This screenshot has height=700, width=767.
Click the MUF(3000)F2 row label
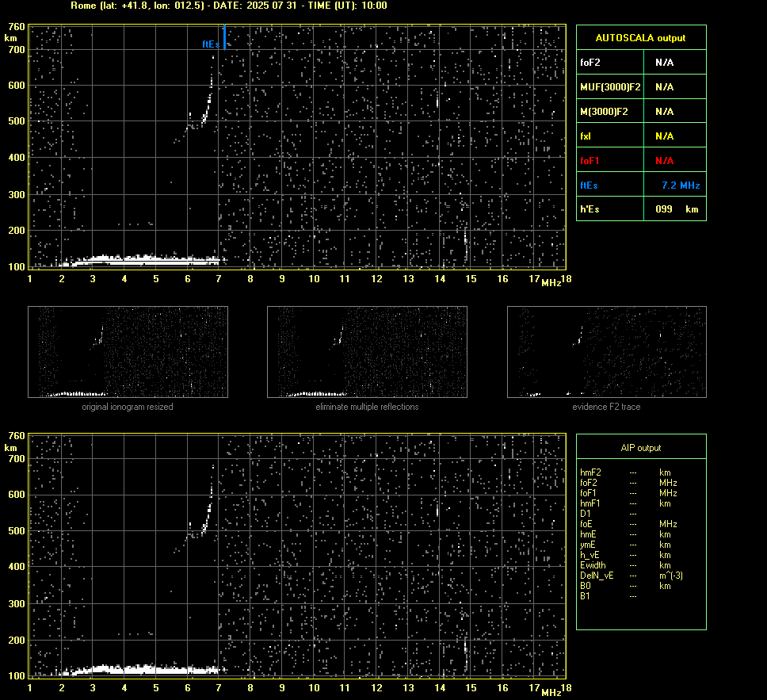[610, 87]
